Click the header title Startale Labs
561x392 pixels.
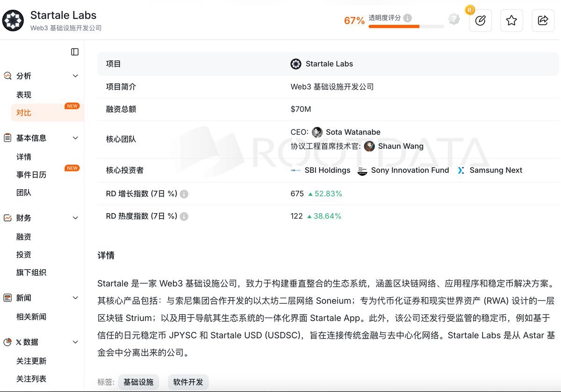coord(63,15)
